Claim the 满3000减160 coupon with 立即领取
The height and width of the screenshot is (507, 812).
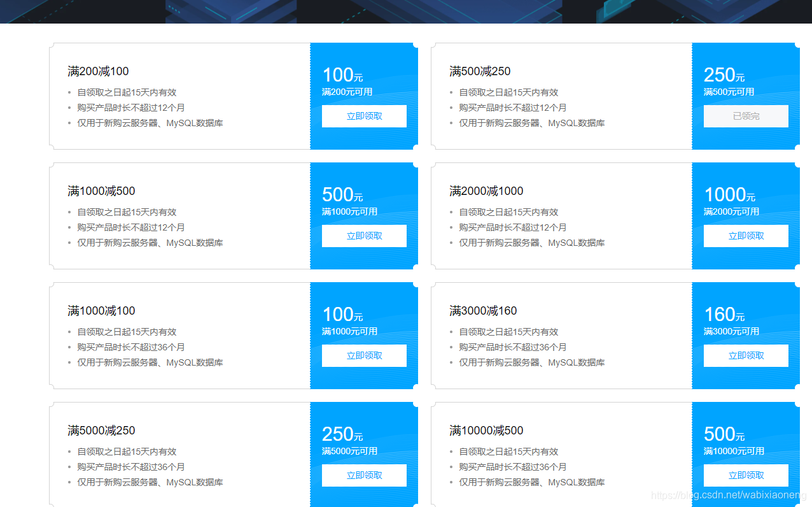pyautogui.click(x=746, y=355)
